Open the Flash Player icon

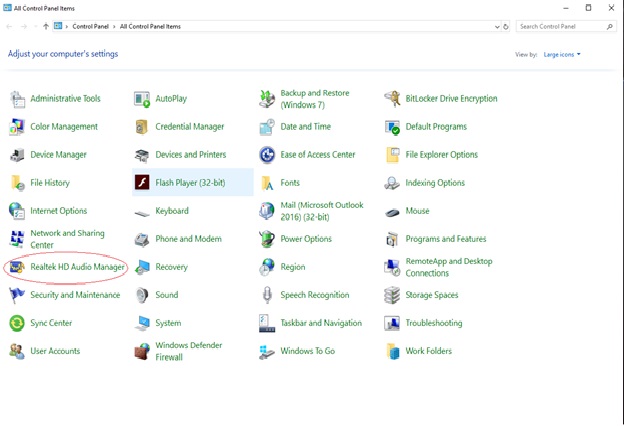pos(142,183)
